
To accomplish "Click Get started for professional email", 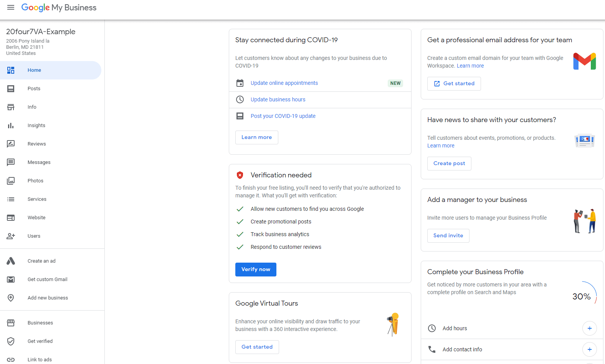I will [454, 84].
